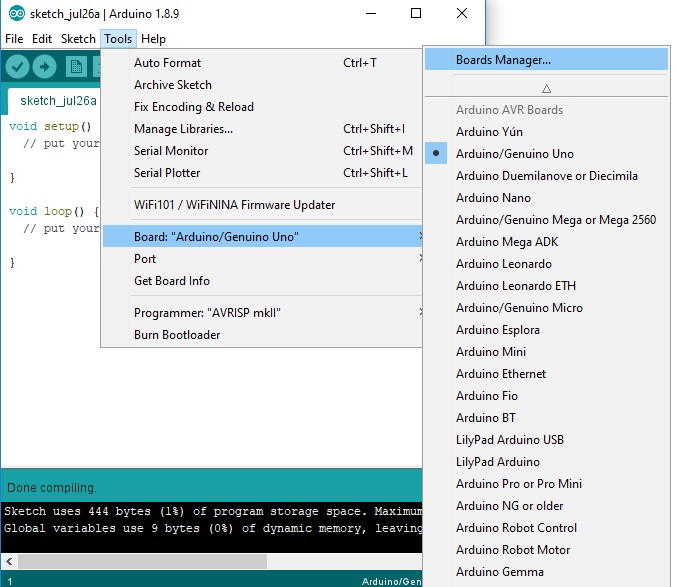The width and height of the screenshot is (676, 587).
Task: Switch to sketch_jul26a tab
Action: pos(54,101)
